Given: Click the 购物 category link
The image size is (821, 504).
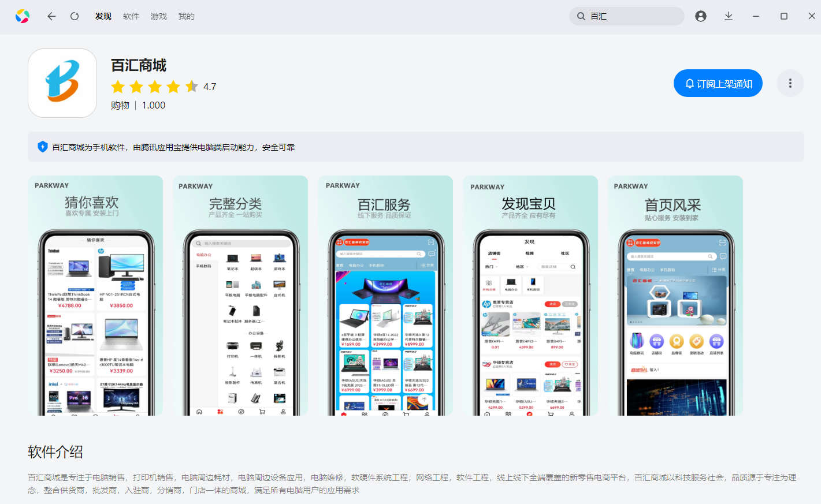Looking at the screenshot, I should coord(120,105).
